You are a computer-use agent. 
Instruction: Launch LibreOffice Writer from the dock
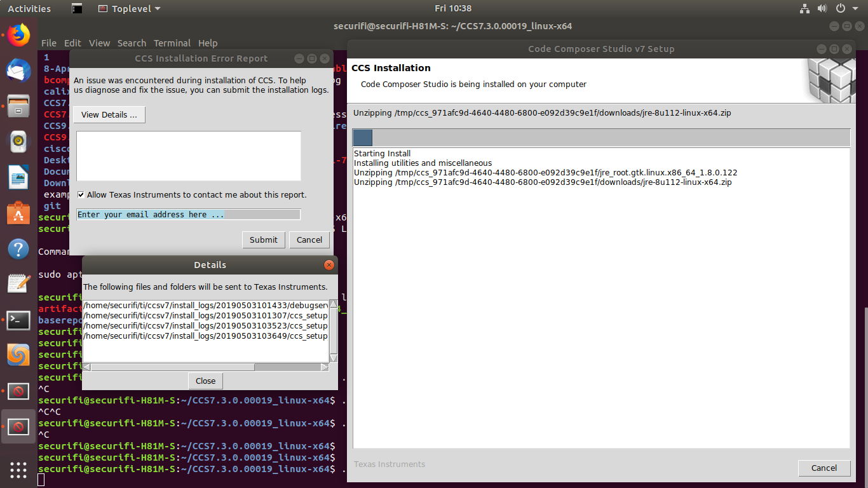pos(18,177)
